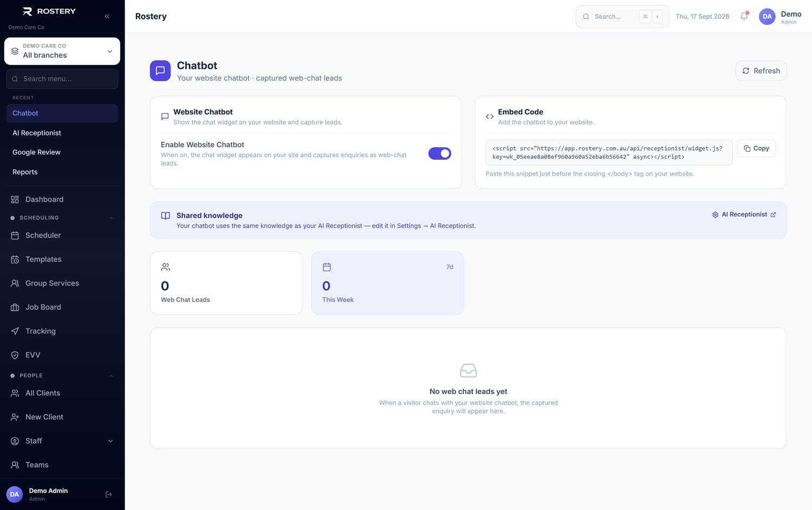Click the Rostery breadcrumb title
812x510 pixels.
click(151, 16)
